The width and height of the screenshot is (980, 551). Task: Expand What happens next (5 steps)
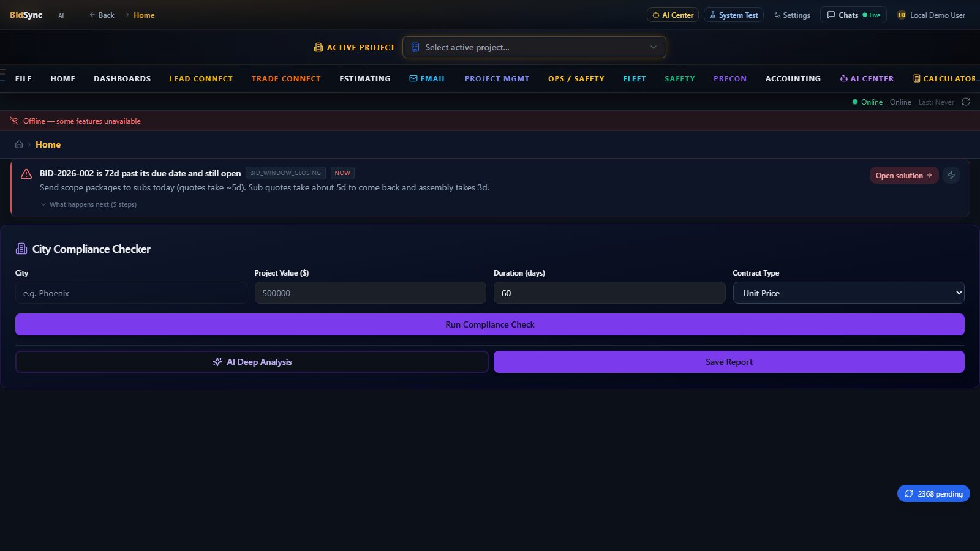88,204
